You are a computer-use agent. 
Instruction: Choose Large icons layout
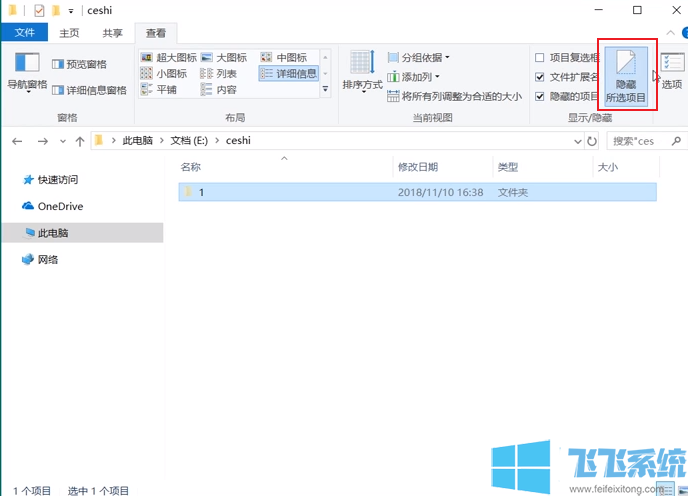pos(224,58)
